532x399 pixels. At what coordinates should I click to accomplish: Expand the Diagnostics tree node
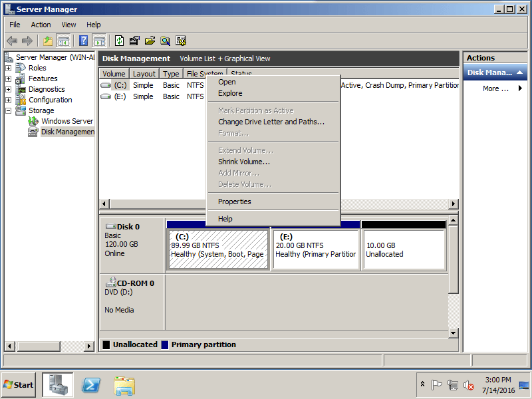pos(9,90)
